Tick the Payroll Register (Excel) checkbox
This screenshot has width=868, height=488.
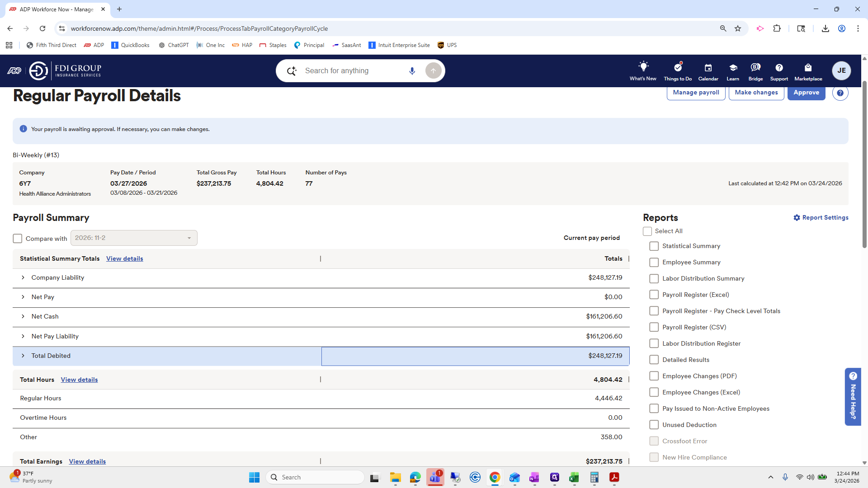tap(654, 295)
